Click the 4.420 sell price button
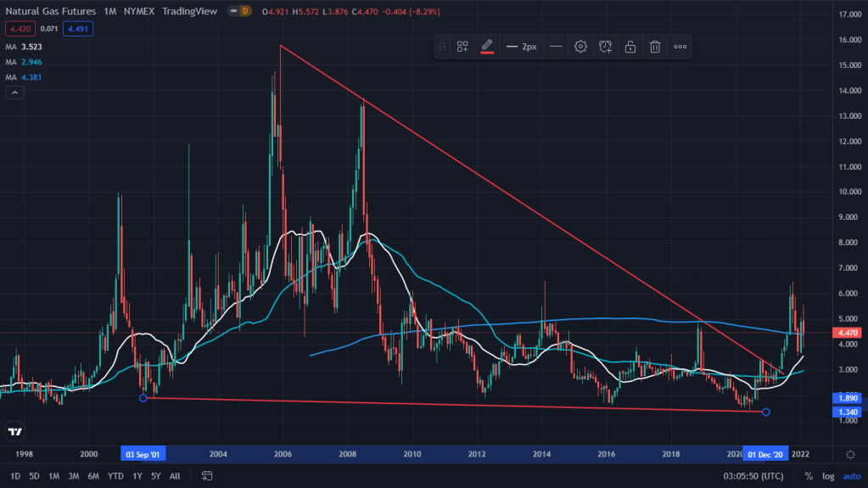This screenshot has width=868, height=488. [18, 29]
